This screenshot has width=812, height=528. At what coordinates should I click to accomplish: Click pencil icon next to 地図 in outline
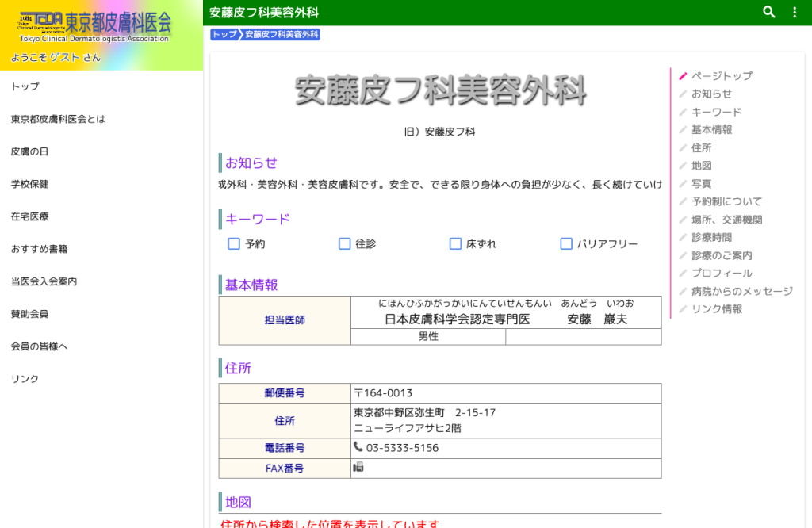tap(683, 166)
